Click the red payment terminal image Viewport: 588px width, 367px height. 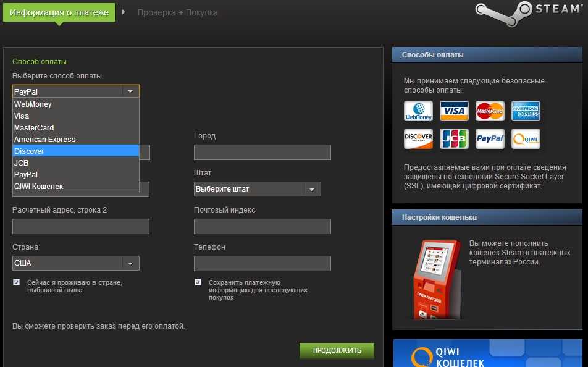436,279
